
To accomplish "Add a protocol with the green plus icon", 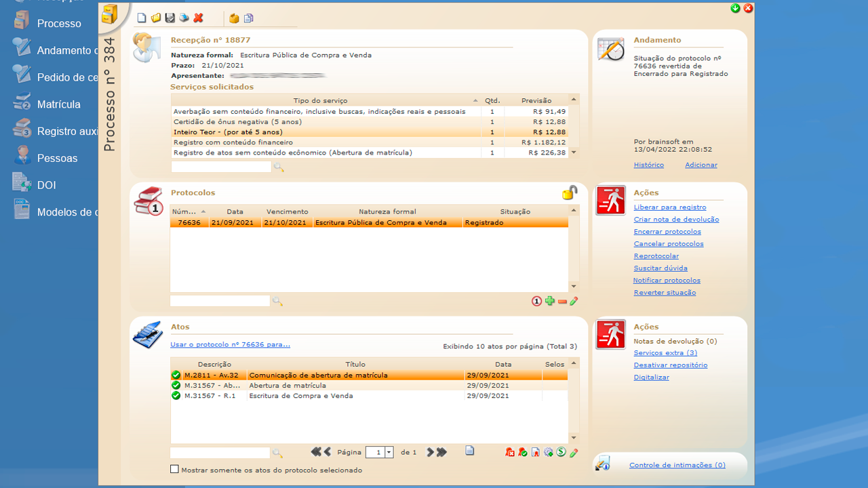I will 550,301.
